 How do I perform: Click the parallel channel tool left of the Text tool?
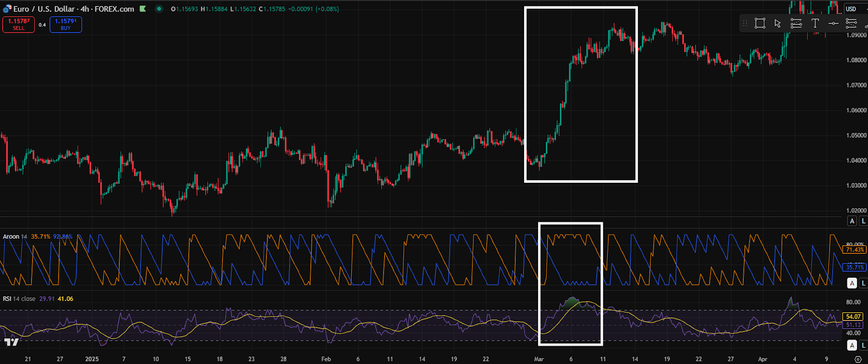pyautogui.click(x=796, y=23)
